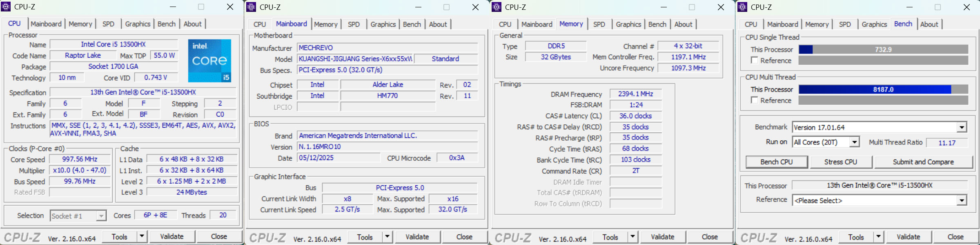Screen dimensions: 980x245
Task: Click the multi thread score bar 8187.0
Action: pyautogui.click(x=883, y=89)
